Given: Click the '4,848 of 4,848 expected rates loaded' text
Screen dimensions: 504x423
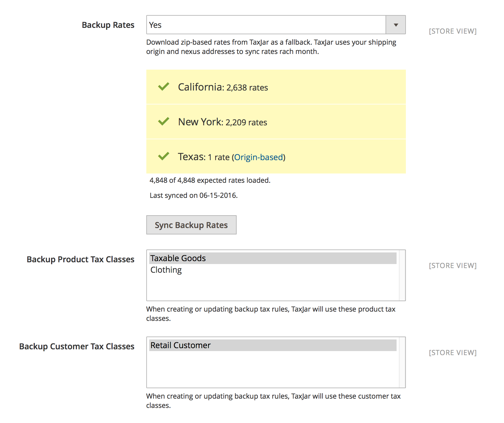Looking at the screenshot, I should click(210, 180).
